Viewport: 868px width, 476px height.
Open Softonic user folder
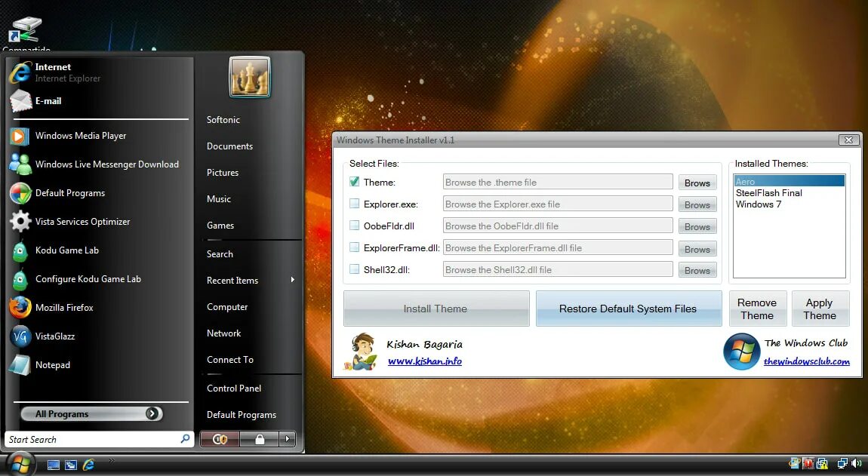[223, 120]
